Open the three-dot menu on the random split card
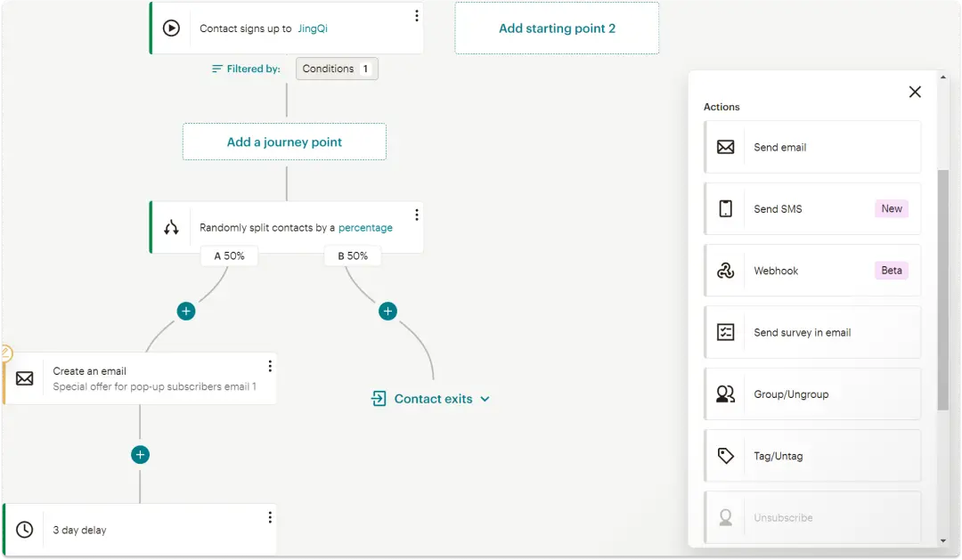 pos(416,215)
